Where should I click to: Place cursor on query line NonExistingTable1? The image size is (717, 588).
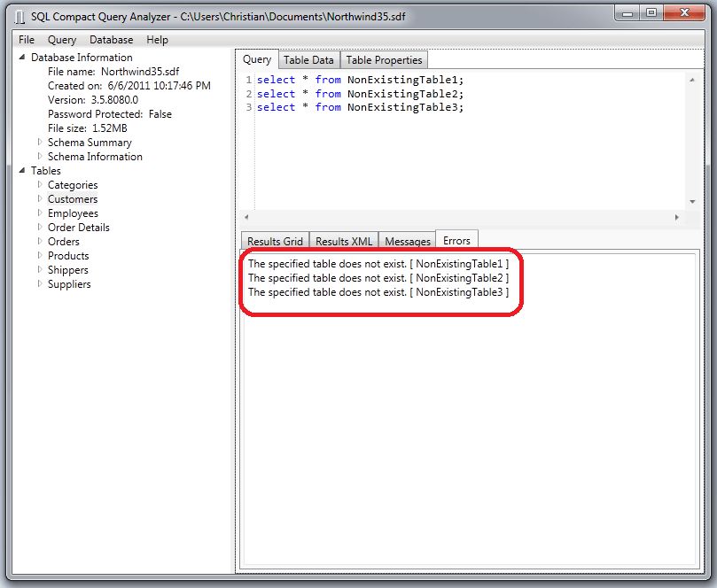coord(361,80)
